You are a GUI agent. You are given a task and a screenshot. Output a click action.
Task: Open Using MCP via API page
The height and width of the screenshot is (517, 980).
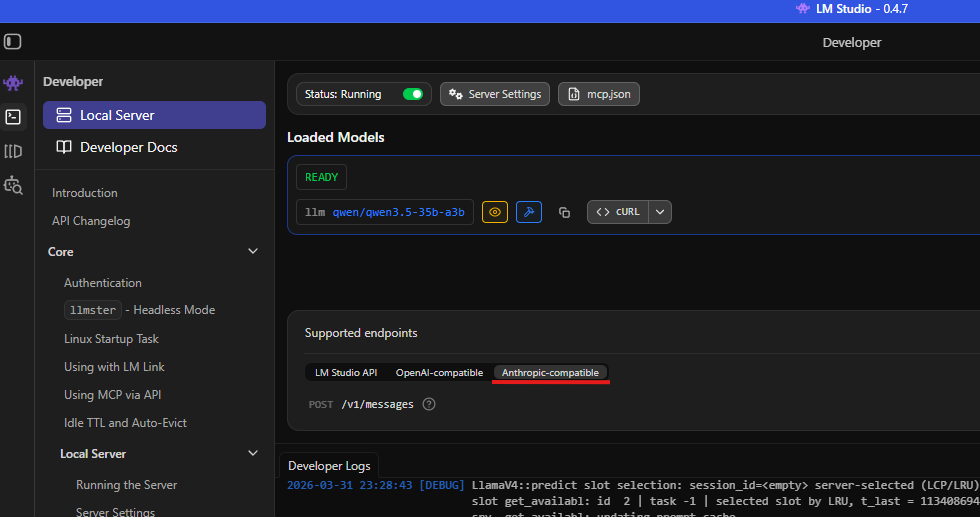click(112, 394)
